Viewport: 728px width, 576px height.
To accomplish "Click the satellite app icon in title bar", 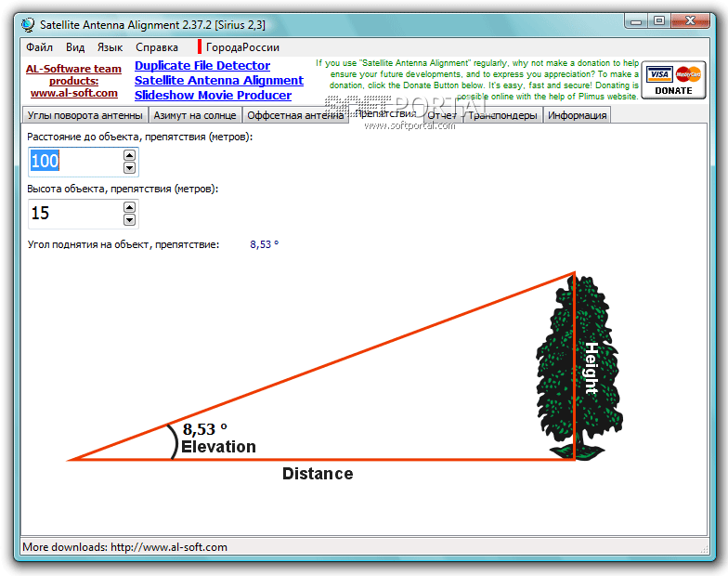I will 28,24.
